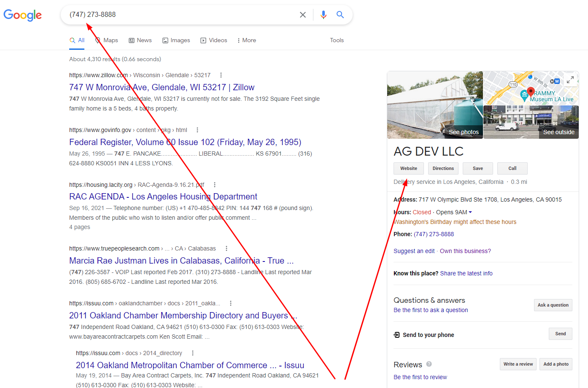The height and width of the screenshot is (388, 588).
Task: Click the Google logo
Action: click(23, 15)
